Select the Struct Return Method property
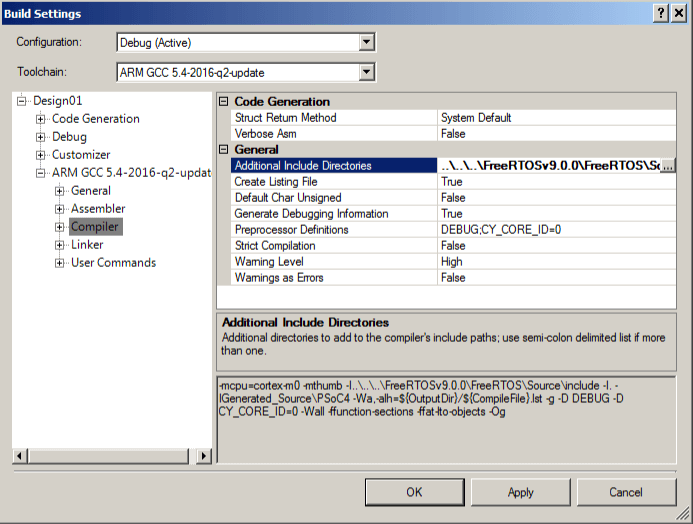693x524 pixels. [334, 118]
